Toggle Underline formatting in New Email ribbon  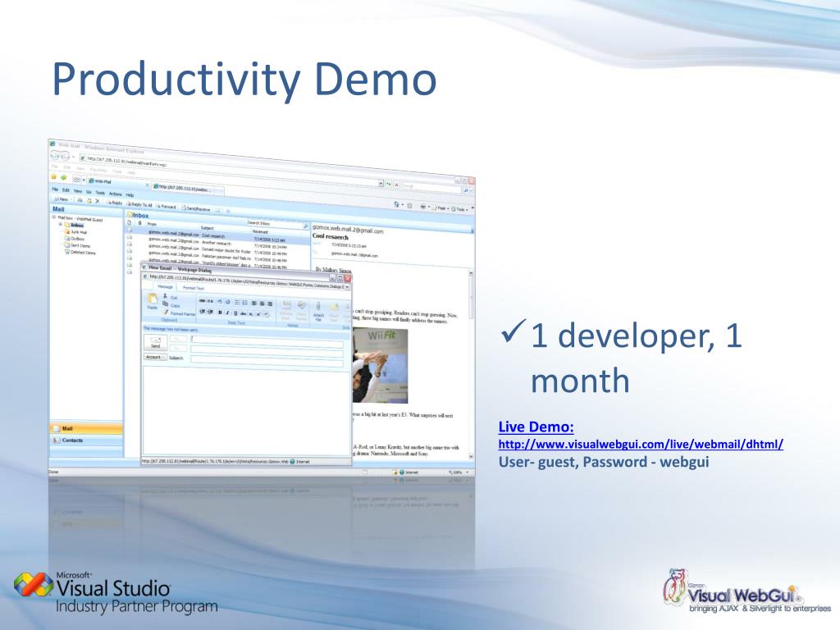(x=235, y=313)
